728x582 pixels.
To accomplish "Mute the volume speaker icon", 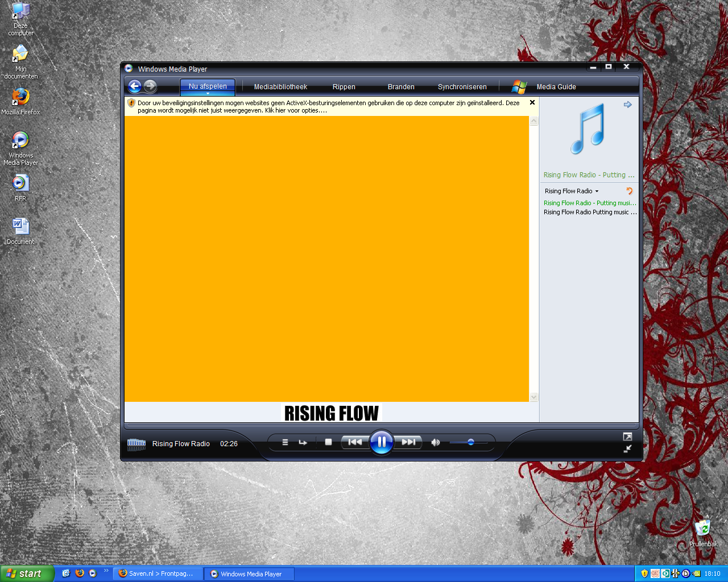I will 436,442.
